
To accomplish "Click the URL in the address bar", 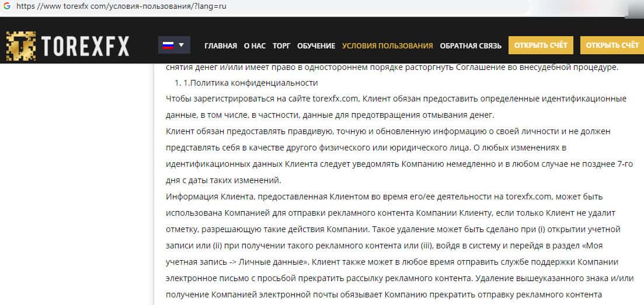I will pyautogui.click(x=121, y=6).
